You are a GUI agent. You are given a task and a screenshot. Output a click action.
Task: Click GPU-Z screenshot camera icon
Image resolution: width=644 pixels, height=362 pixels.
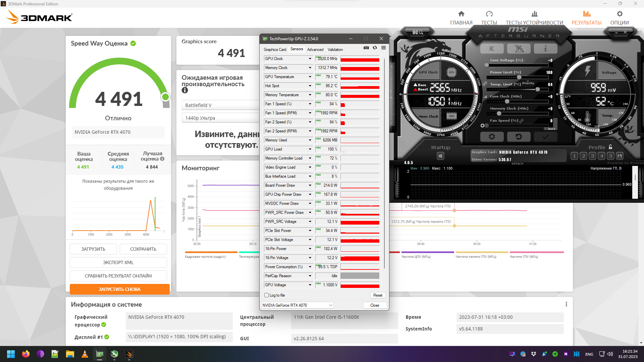tap(366, 48)
